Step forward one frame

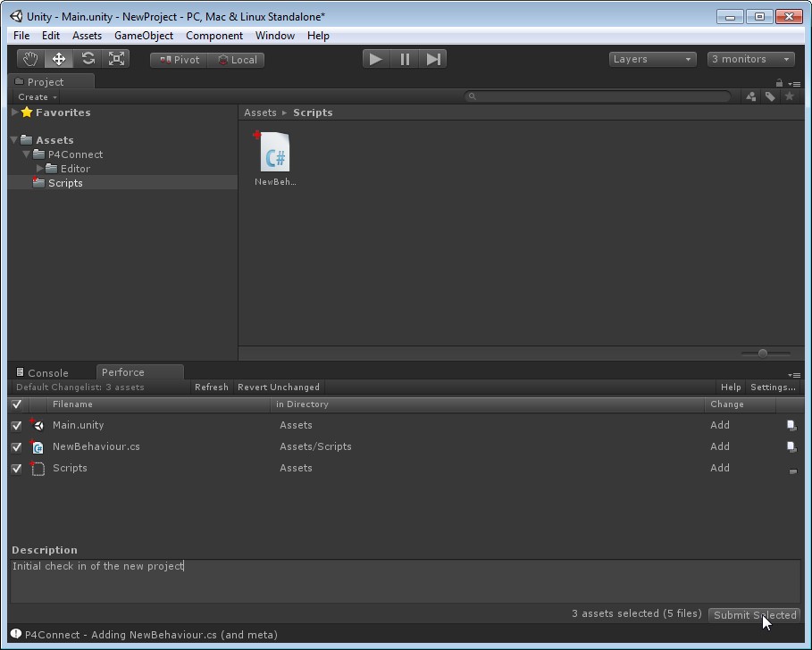pos(433,59)
